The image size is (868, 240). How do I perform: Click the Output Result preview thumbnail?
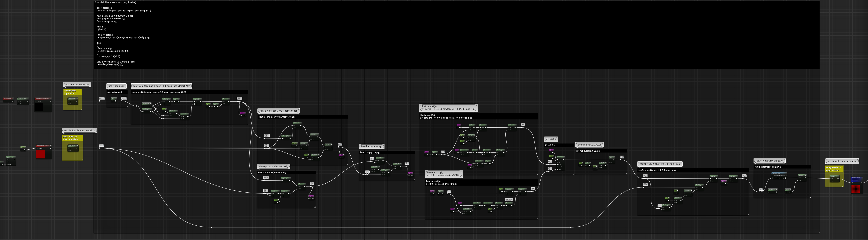tap(856, 189)
